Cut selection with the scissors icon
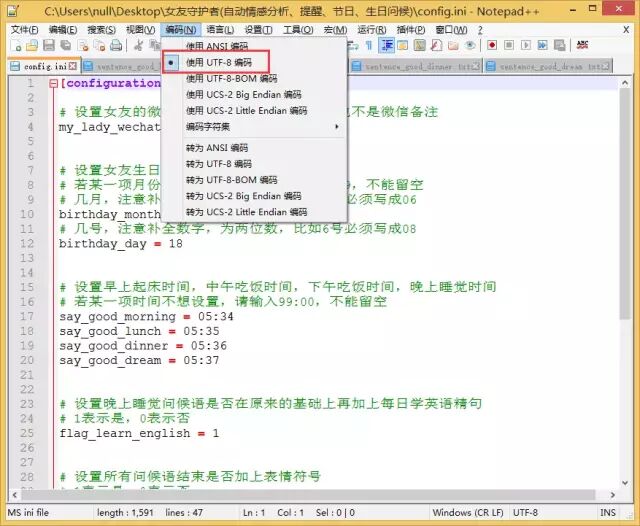This screenshot has width=640, height=526. 138,45
